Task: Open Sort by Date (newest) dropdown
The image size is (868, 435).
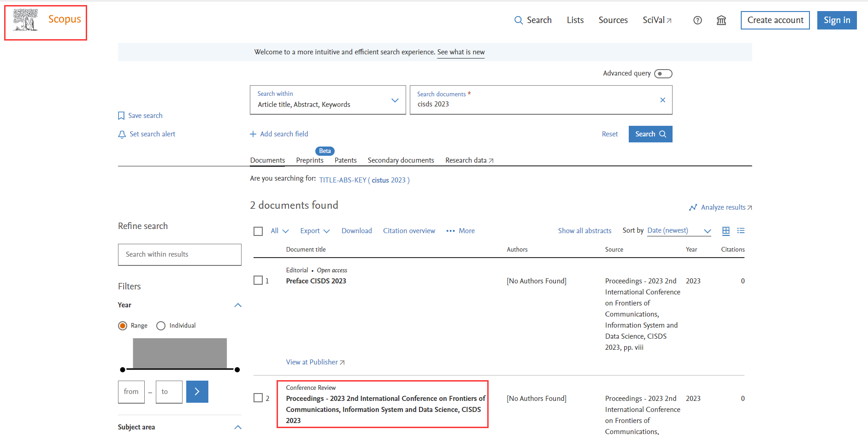Action: click(679, 231)
